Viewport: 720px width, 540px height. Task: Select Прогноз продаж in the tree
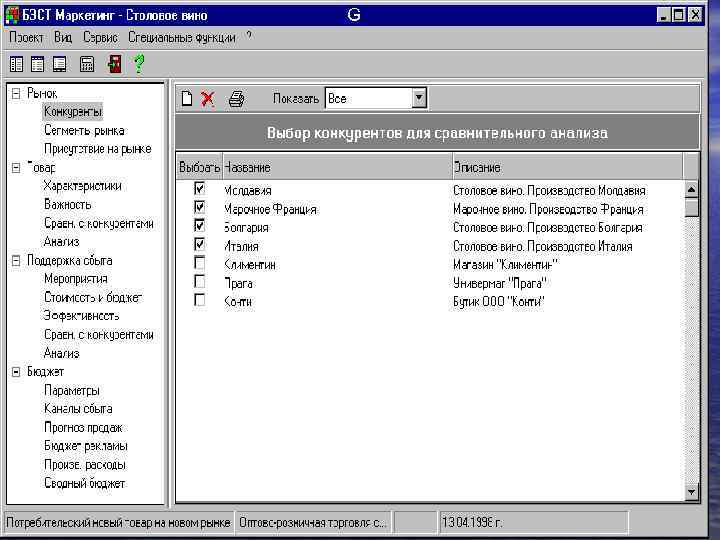coord(83,428)
